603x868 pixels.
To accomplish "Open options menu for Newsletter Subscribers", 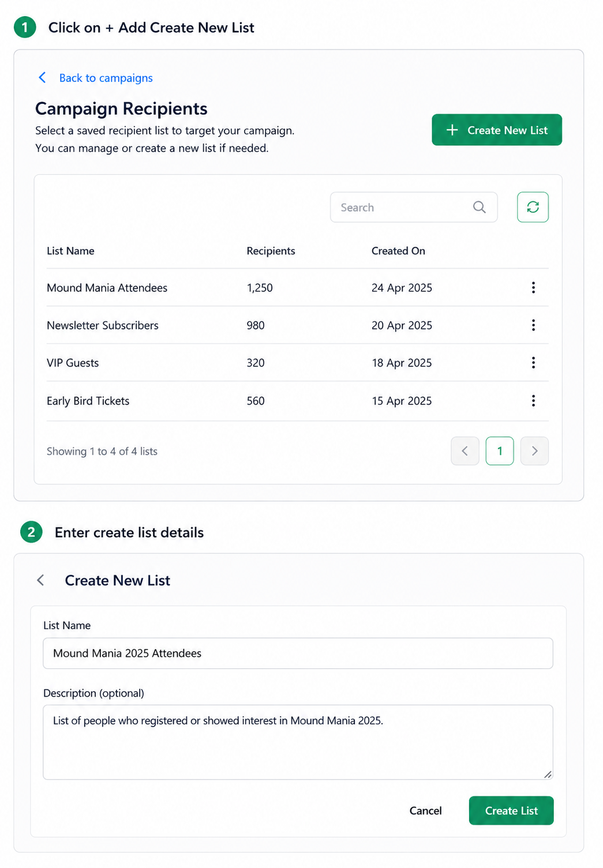I will click(x=533, y=325).
